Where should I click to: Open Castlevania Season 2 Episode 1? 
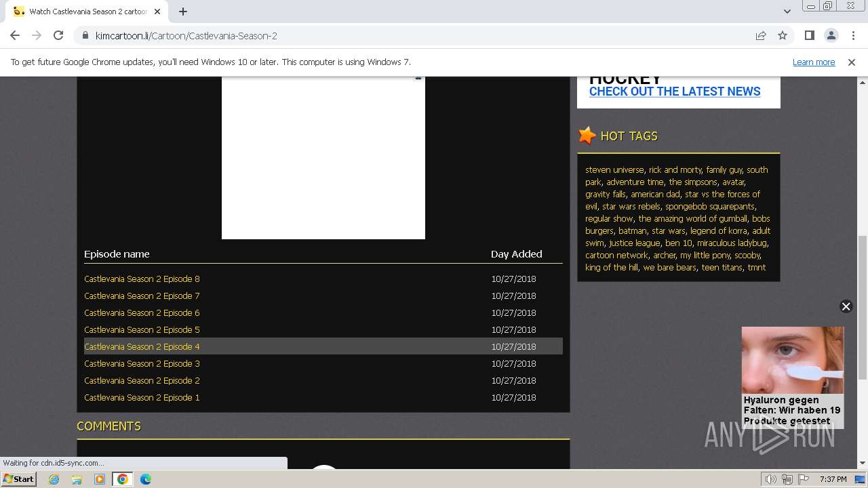click(142, 398)
